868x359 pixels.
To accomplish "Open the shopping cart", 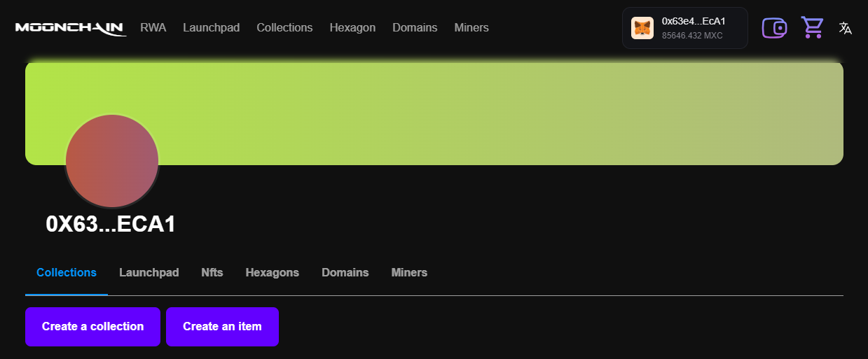I will 813,28.
